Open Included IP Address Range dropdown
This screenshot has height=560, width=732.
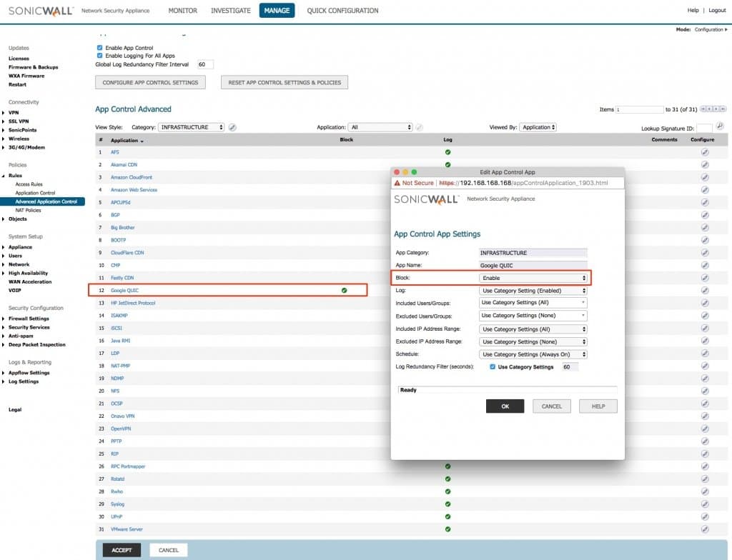[x=533, y=329]
